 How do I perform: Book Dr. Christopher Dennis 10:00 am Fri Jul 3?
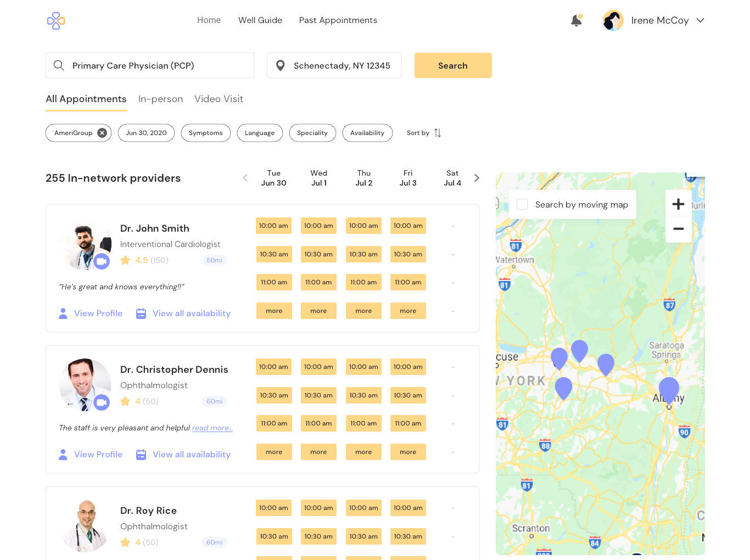point(408,367)
